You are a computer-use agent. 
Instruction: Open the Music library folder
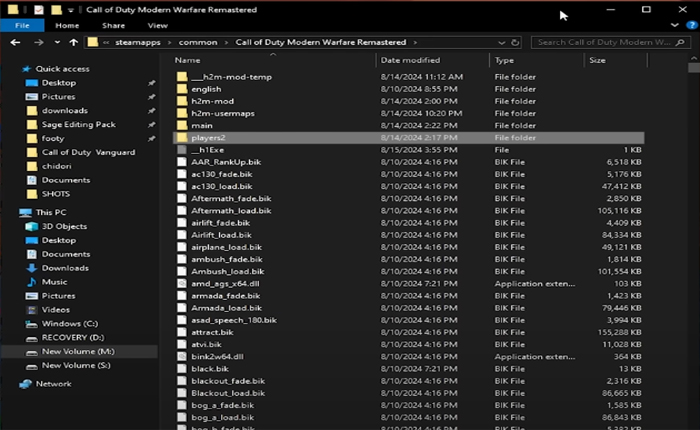coord(54,282)
